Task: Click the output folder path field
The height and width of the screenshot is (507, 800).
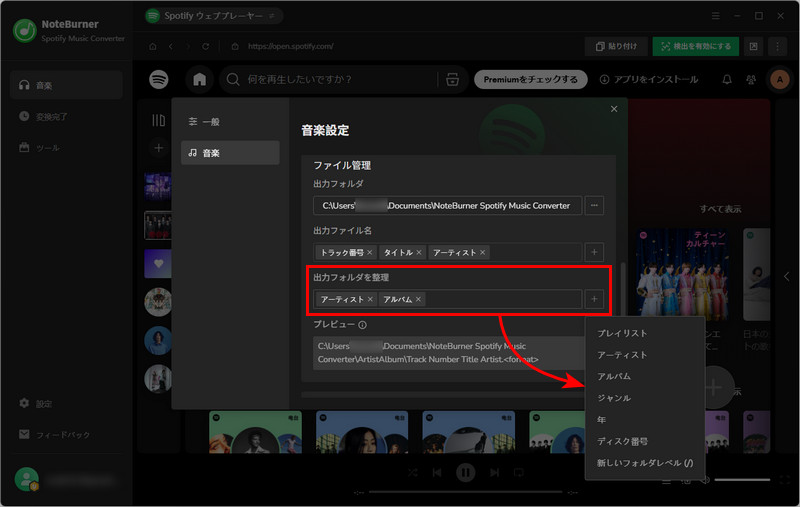Action: [x=447, y=206]
